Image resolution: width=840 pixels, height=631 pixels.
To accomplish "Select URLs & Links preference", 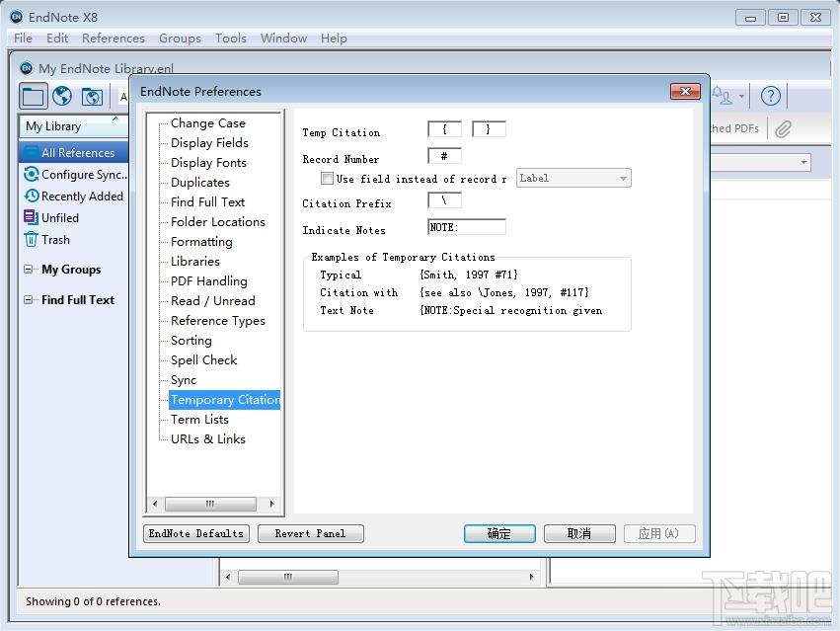I will click(208, 439).
